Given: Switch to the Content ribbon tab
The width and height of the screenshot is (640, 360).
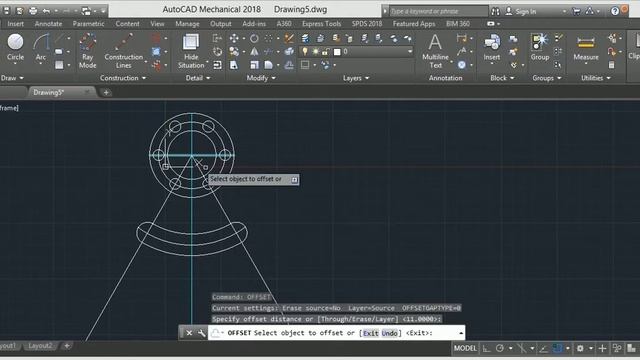Looking at the screenshot, I should (x=127, y=24).
